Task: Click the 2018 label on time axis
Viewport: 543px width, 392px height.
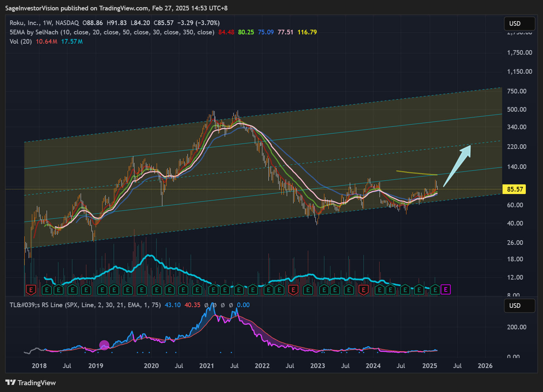Action: pyautogui.click(x=39, y=366)
